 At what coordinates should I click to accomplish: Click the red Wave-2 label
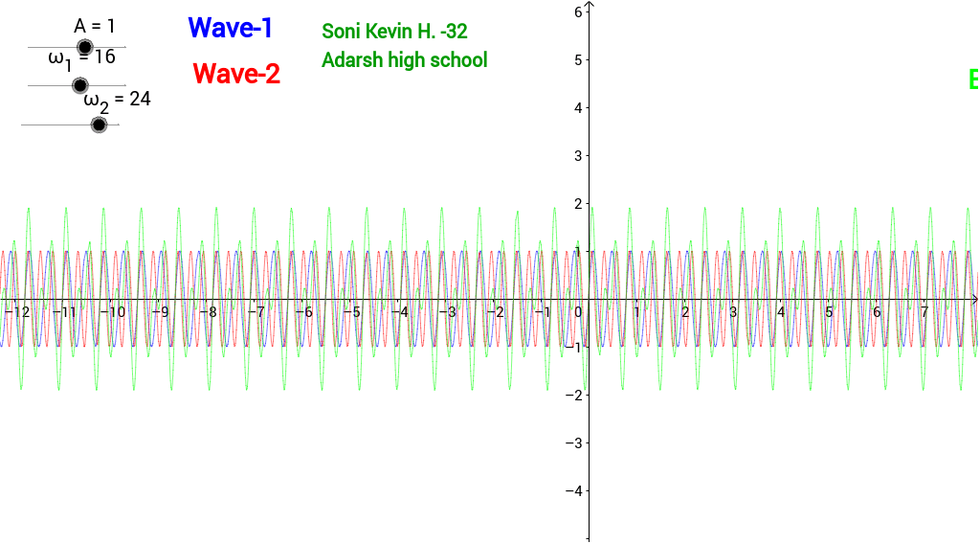tap(236, 74)
